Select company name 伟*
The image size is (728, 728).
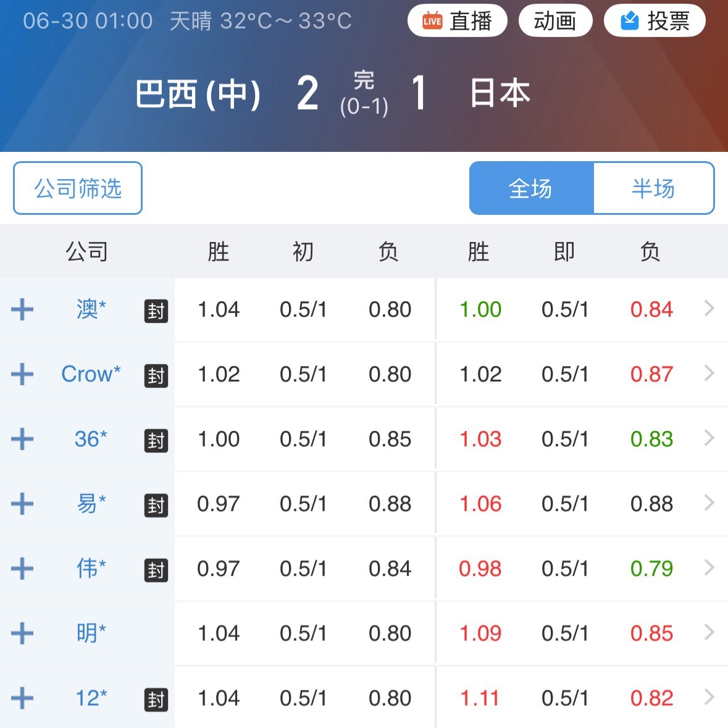(x=91, y=568)
